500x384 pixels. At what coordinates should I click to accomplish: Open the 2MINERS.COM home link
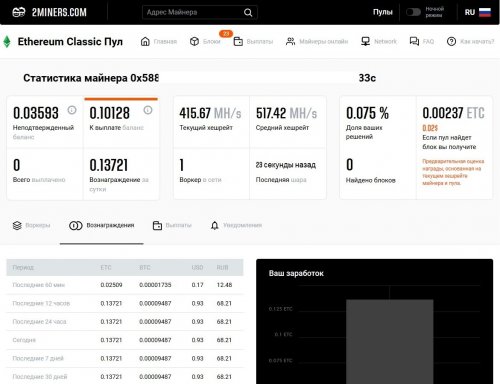click(59, 12)
